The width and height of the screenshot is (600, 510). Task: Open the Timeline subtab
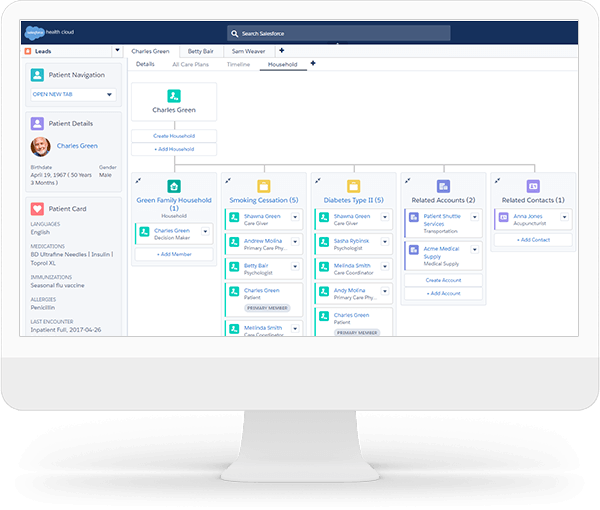pyautogui.click(x=238, y=65)
